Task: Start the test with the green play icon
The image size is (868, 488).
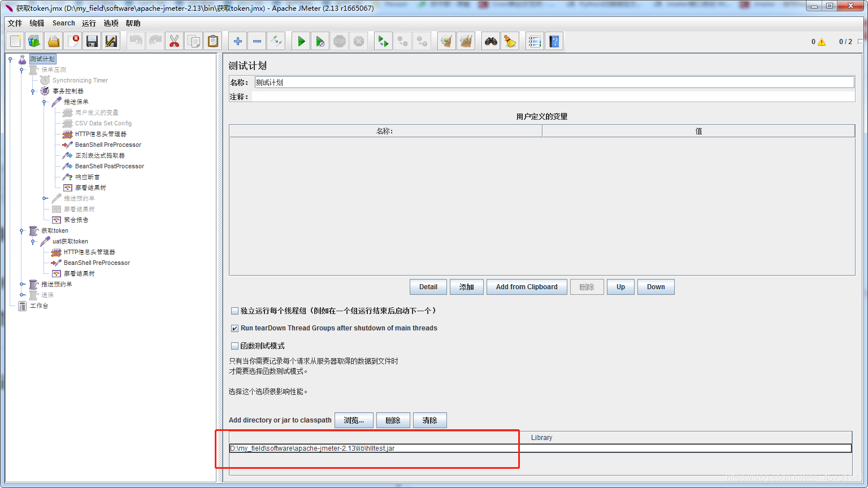Action: (x=300, y=41)
